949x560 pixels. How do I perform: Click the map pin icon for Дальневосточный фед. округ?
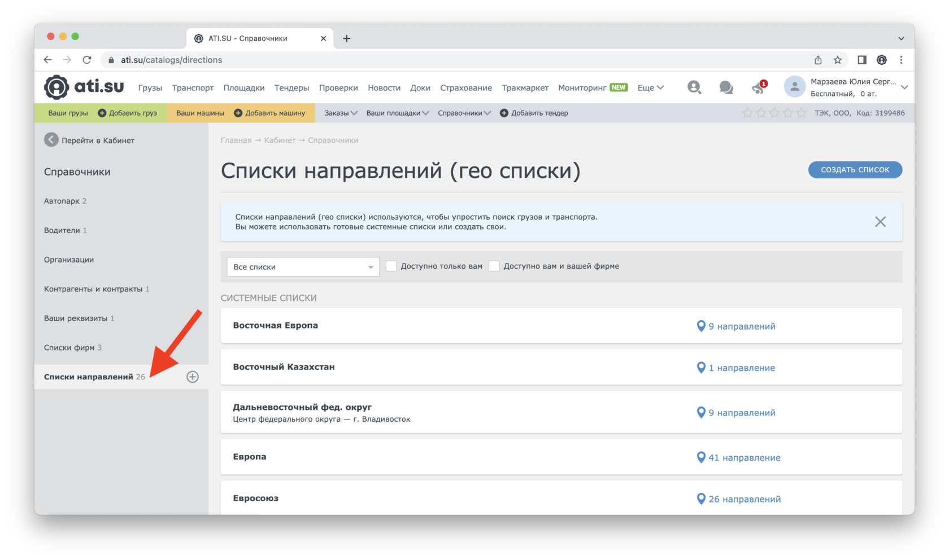[701, 413]
